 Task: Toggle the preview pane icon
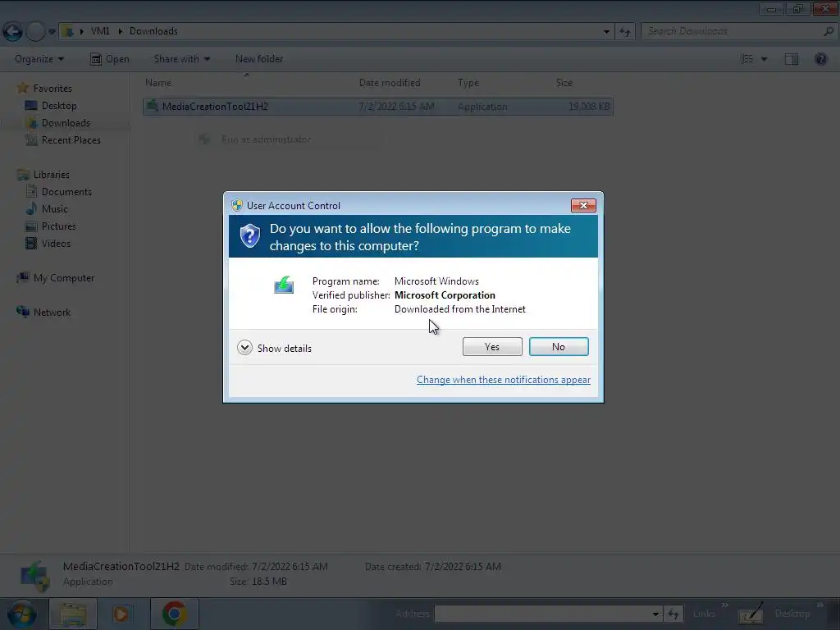pyautogui.click(x=792, y=59)
